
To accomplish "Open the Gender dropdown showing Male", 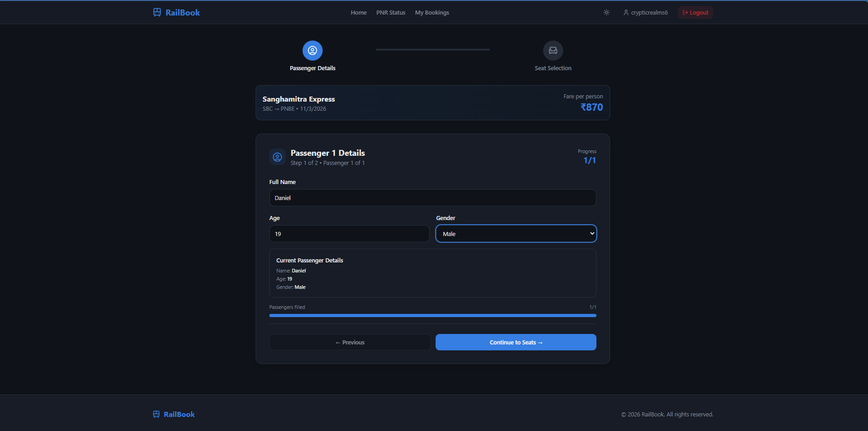I will coord(516,234).
